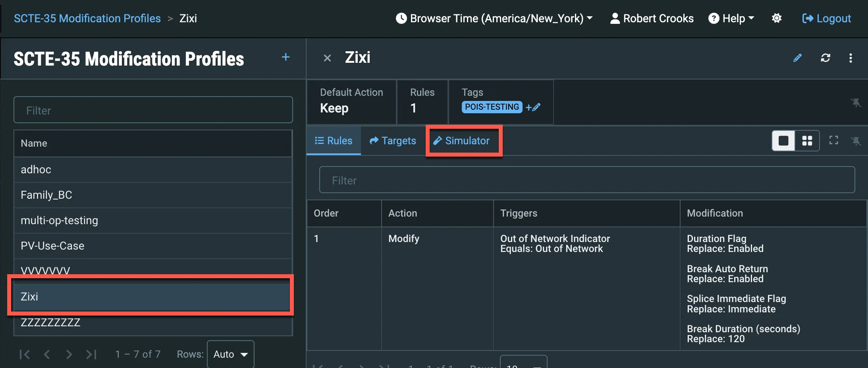Click the POIS-TESTING tag

pyautogui.click(x=492, y=107)
